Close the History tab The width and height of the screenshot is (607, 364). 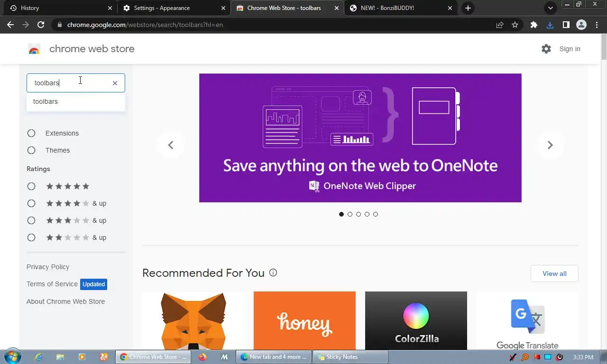point(110,8)
